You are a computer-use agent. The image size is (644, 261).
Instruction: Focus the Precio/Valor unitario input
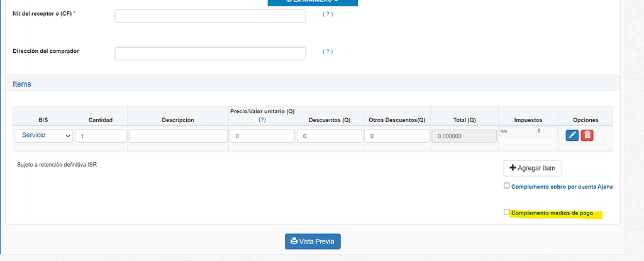click(262, 136)
